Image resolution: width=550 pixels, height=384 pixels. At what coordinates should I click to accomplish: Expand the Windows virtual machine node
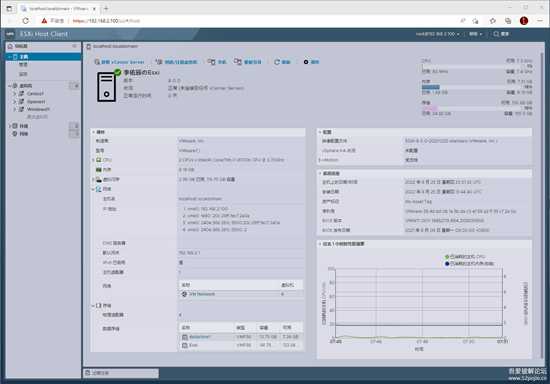(14, 109)
